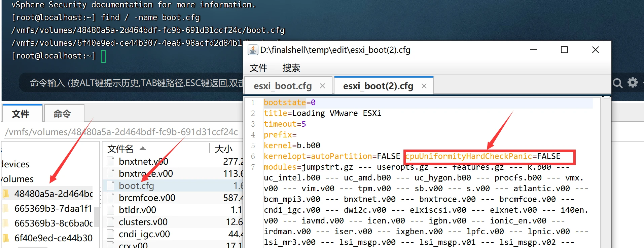Image resolution: width=644 pixels, height=248 pixels.
Task: Click file icon of bnxtroce.v00
Action: coord(110,173)
